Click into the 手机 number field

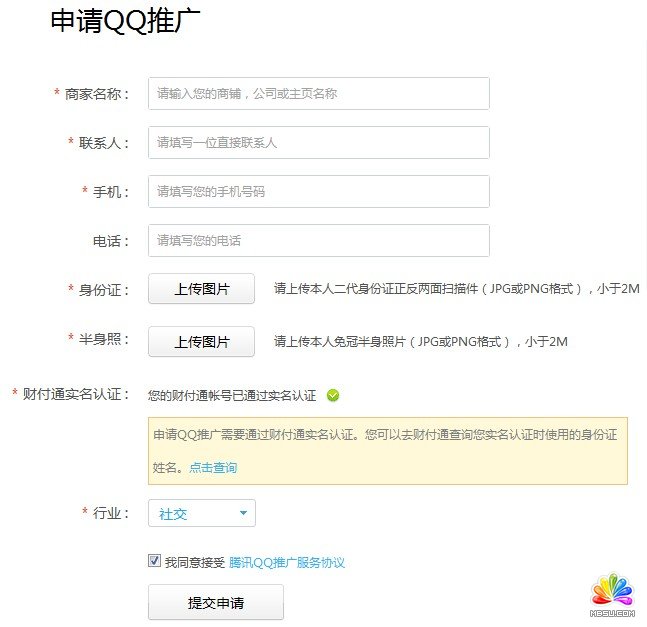point(318,191)
